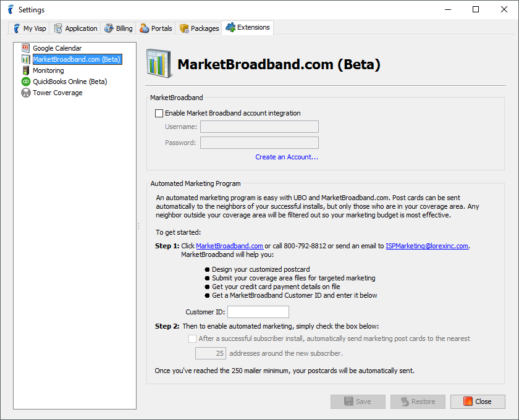
Task: Click the QuickBooks Online green icon
Action: 26,82
